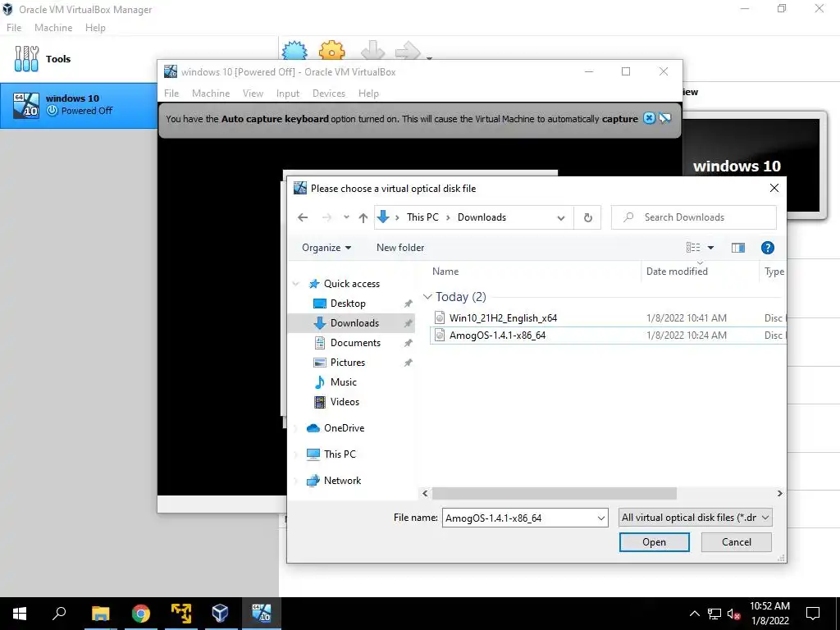The height and width of the screenshot is (630, 840).
Task: Open recent locations dropdown arrow
Action: (347, 217)
